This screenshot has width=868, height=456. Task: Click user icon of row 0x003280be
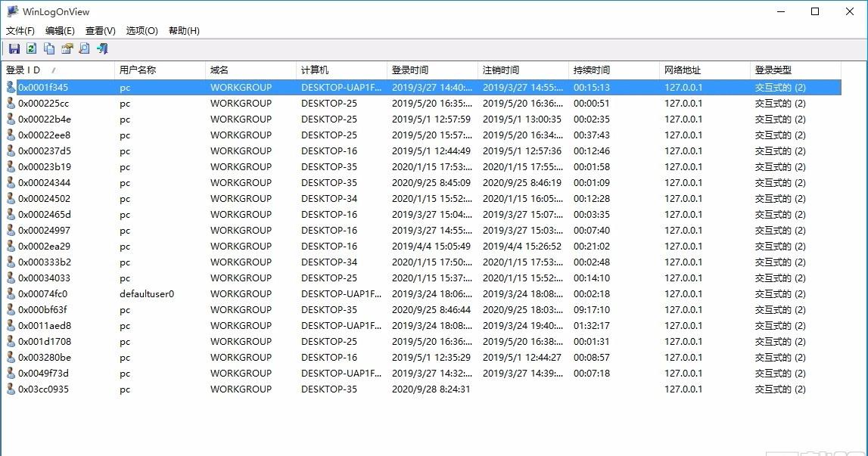pos(11,357)
